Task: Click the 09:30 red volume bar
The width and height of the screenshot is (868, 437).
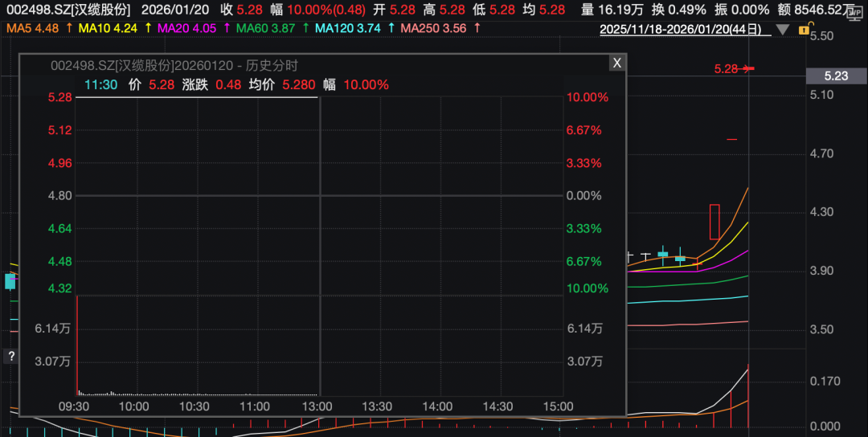Action: [77, 345]
